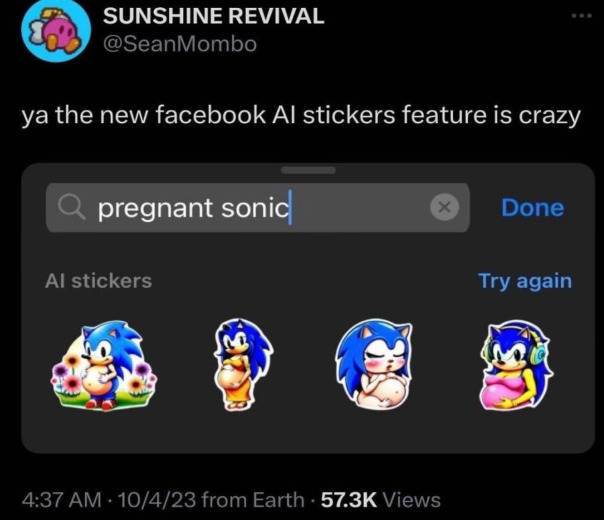Tap the Done button
The image size is (604, 520).
tap(532, 208)
